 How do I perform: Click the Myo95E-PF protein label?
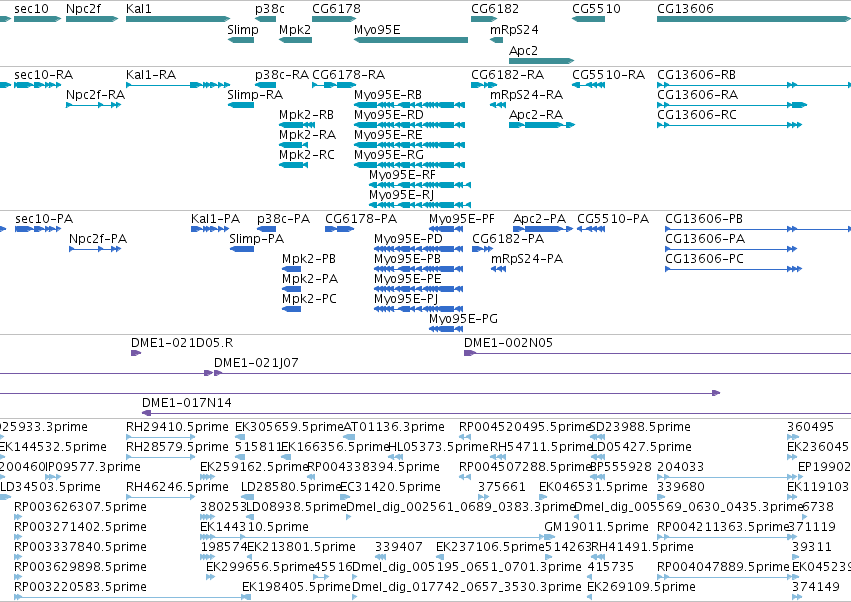pos(462,219)
